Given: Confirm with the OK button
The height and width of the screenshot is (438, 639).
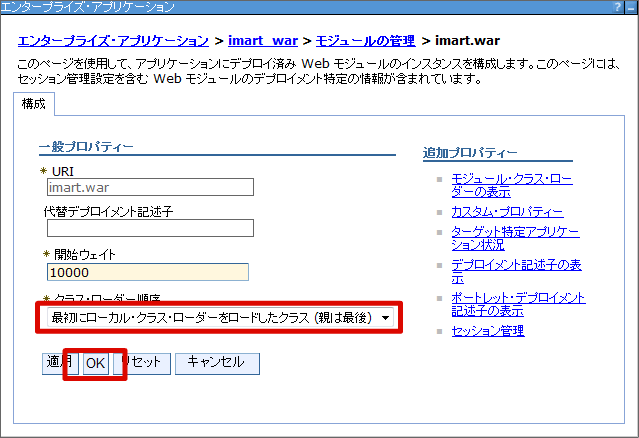Looking at the screenshot, I should point(96,363).
